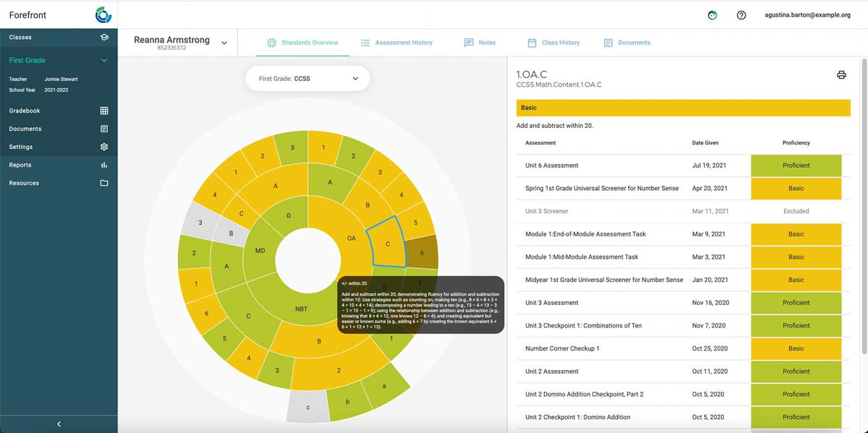Switch to the Class History tab
The image size is (868, 433).
click(x=553, y=43)
